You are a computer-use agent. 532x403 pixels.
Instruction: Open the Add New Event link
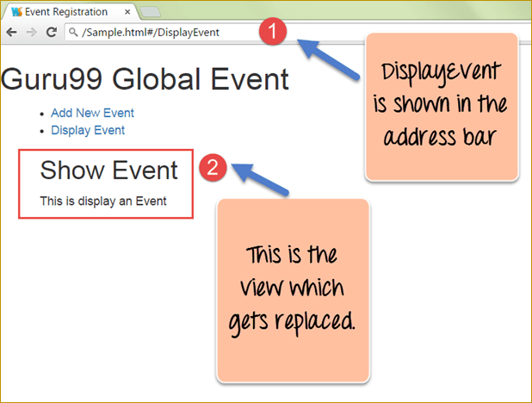tap(92, 113)
